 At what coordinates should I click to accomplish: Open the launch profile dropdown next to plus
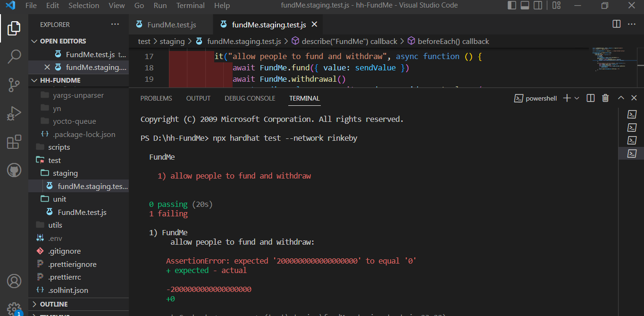click(x=577, y=98)
